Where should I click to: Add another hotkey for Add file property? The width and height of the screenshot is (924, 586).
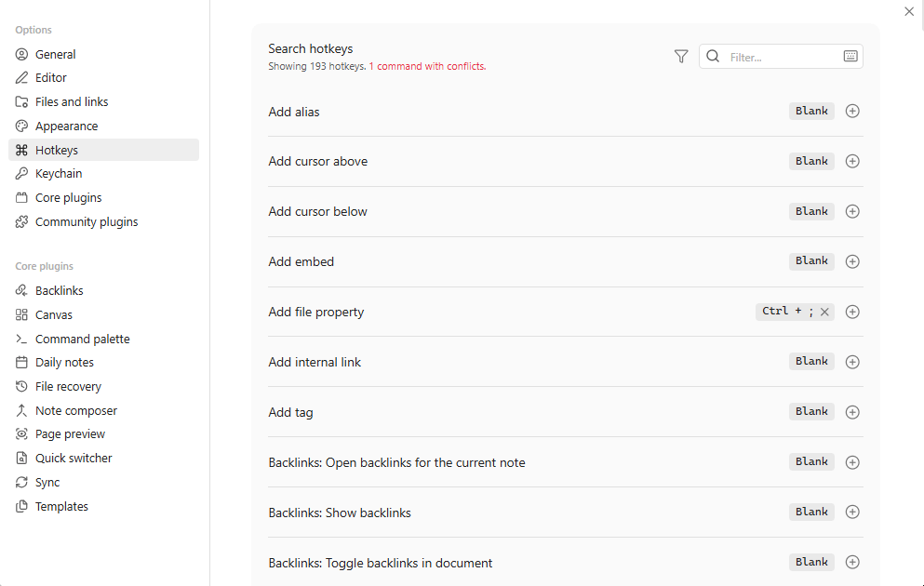pos(852,313)
